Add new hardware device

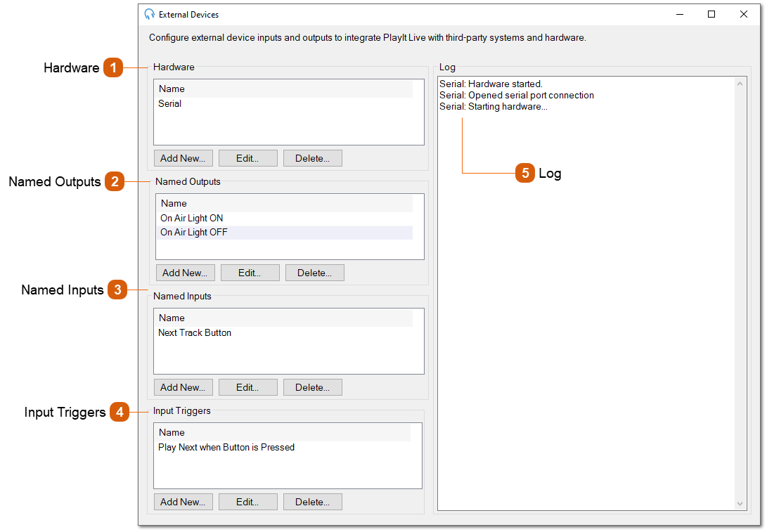pyautogui.click(x=183, y=158)
